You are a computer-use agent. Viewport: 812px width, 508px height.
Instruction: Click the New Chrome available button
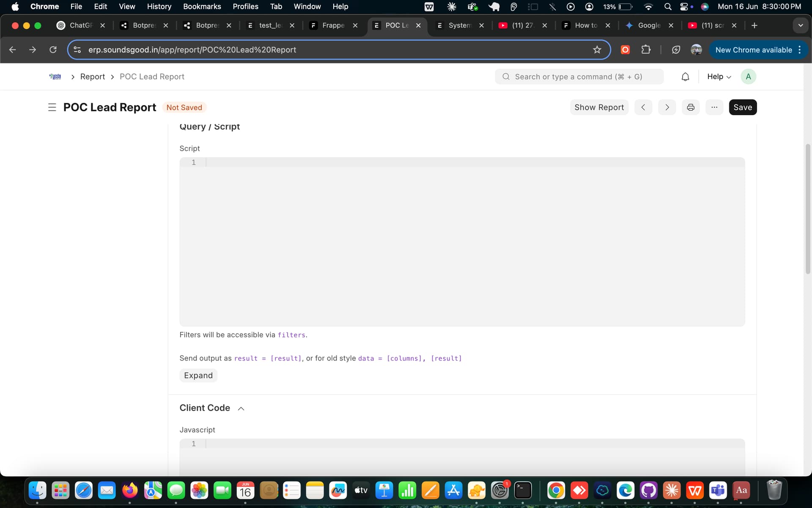click(x=753, y=50)
